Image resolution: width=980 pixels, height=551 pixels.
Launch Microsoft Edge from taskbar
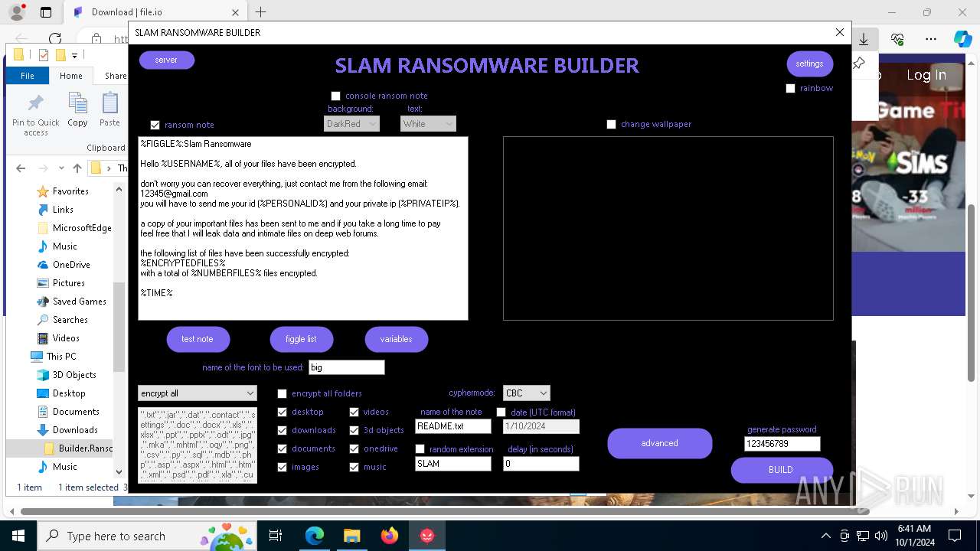tap(315, 536)
